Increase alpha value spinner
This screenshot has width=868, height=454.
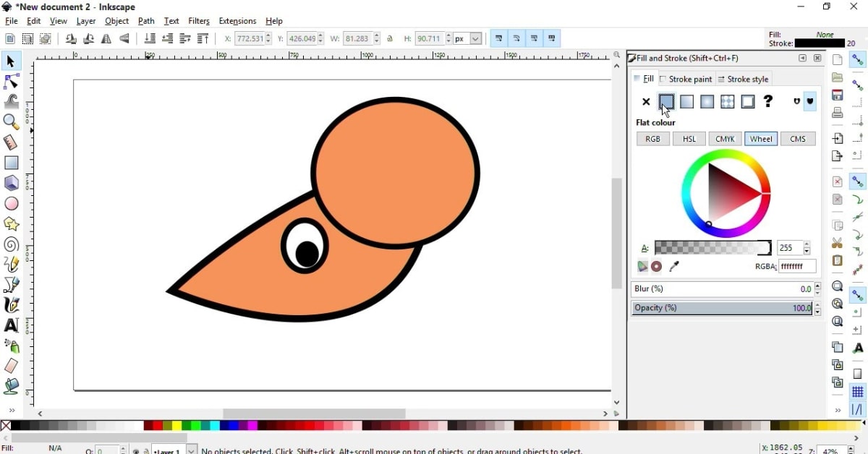click(x=807, y=244)
